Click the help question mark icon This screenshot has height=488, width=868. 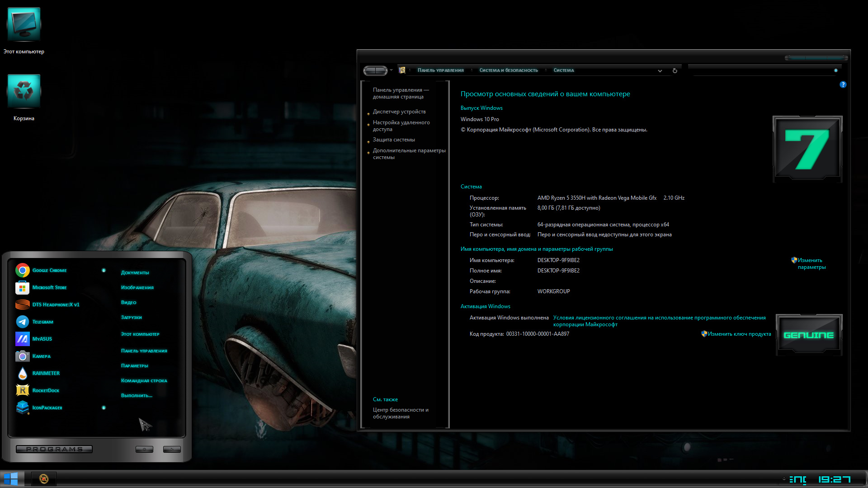(843, 84)
